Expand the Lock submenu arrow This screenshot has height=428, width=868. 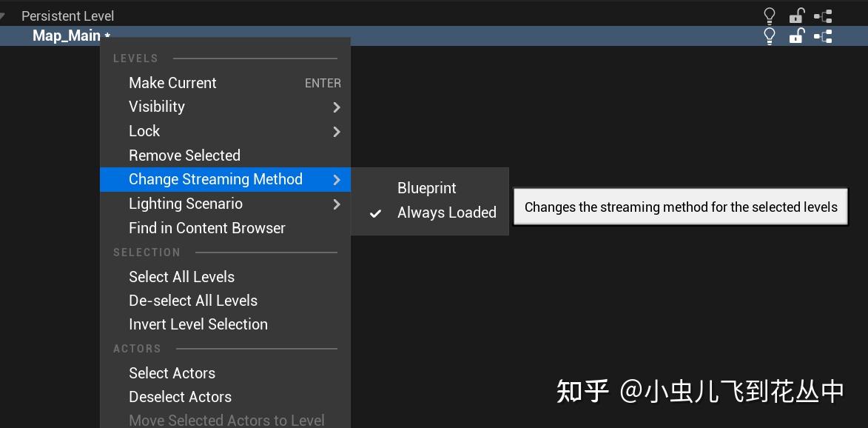[x=337, y=132]
